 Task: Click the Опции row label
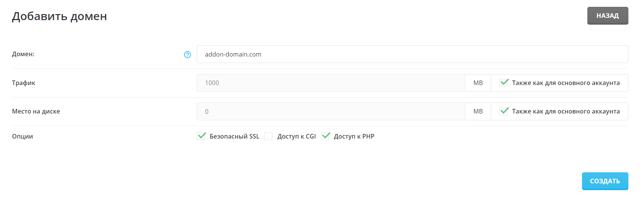[22, 136]
